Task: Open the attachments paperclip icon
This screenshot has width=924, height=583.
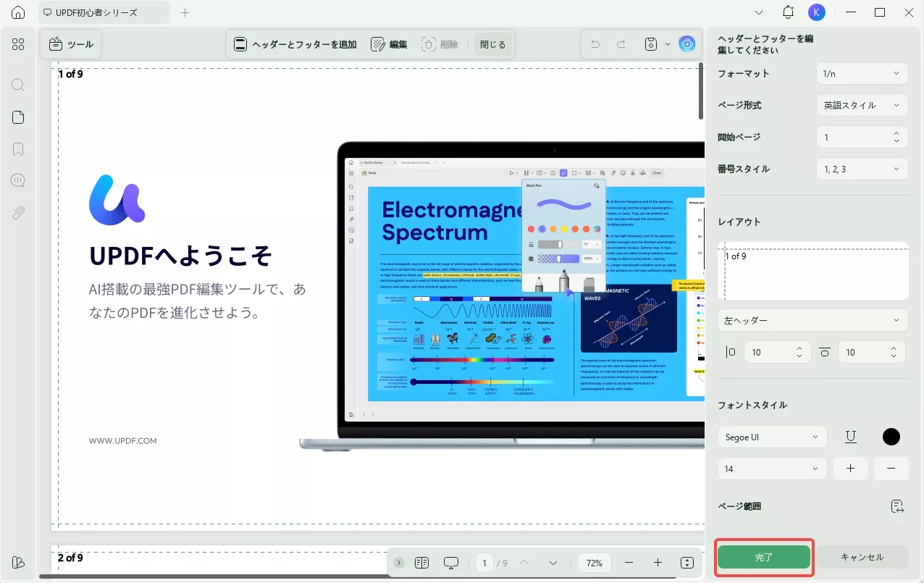Action: pyautogui.click(x=18, y=212)
